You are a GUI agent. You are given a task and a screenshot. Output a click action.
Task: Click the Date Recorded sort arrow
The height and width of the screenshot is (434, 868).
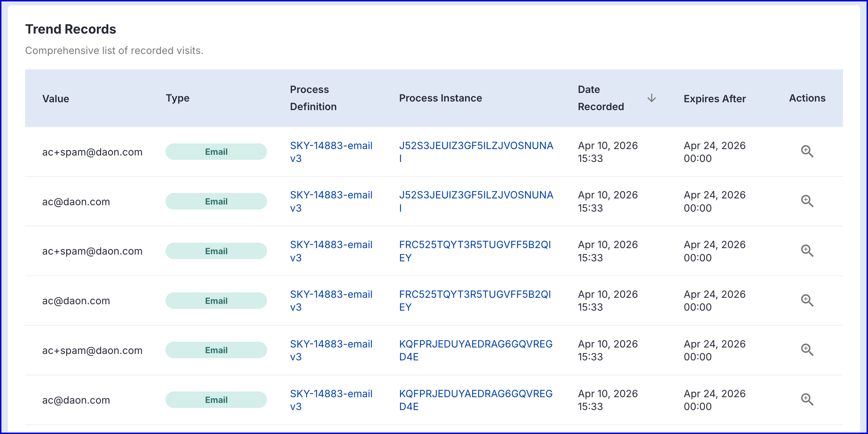[x=651, y=98]
